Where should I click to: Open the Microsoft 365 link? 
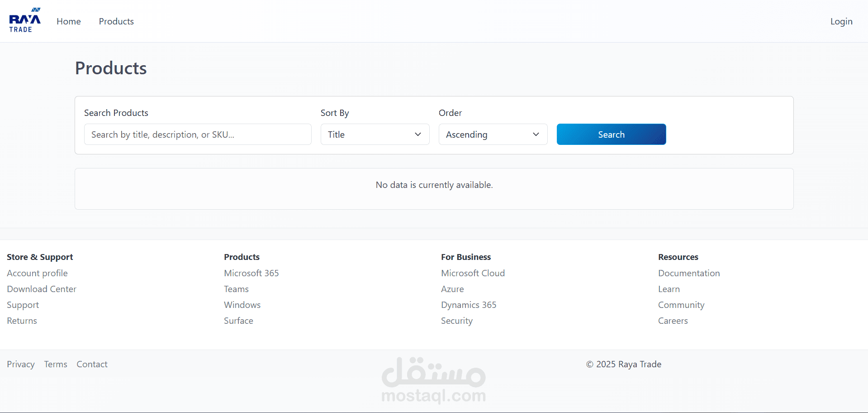(251, 273)
